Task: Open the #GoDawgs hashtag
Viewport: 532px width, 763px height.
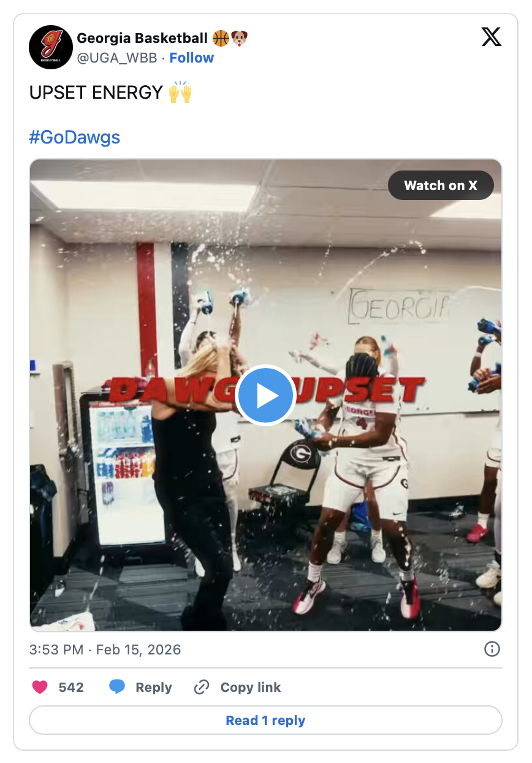Action: pyautogui.click(x=75, y=137)
